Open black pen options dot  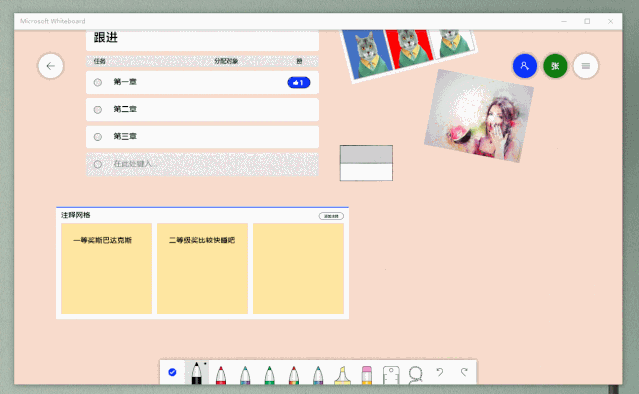click(205, 363)
